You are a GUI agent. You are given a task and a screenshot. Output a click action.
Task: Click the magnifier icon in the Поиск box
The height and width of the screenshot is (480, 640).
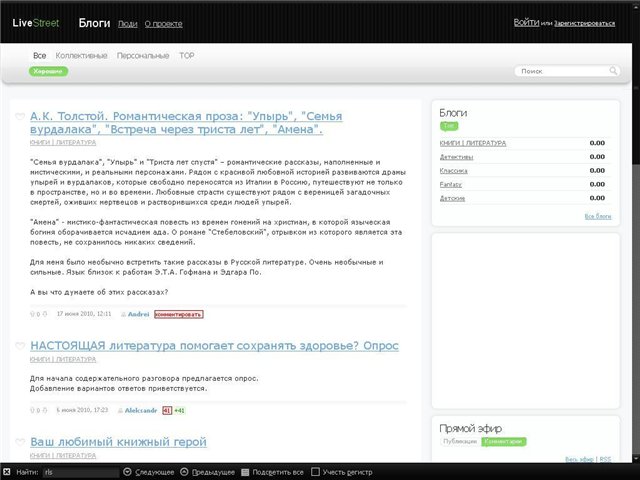click(613, 71)
